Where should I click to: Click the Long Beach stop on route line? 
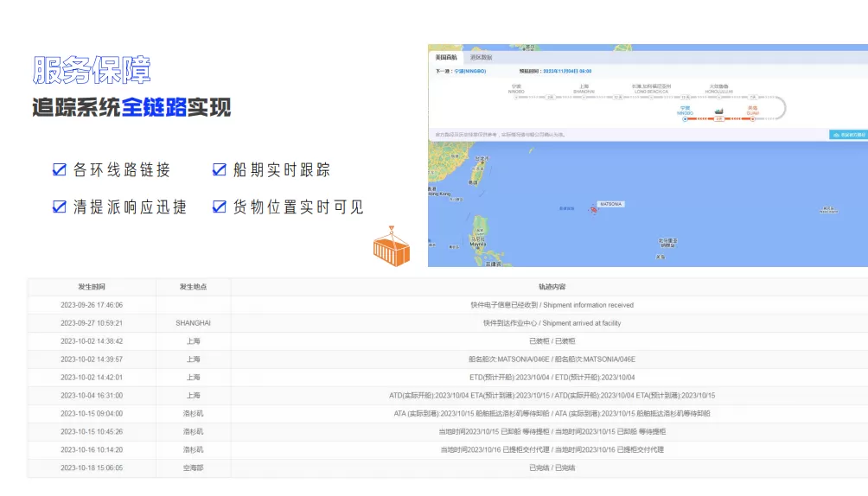[x=651, y=97]
